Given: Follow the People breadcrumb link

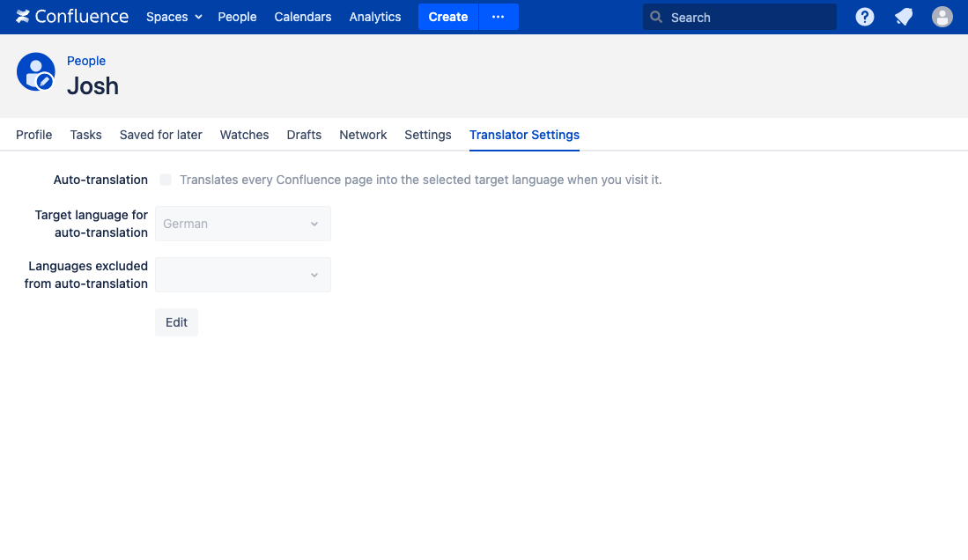Looking at the screenshot, I should (86, 61).
